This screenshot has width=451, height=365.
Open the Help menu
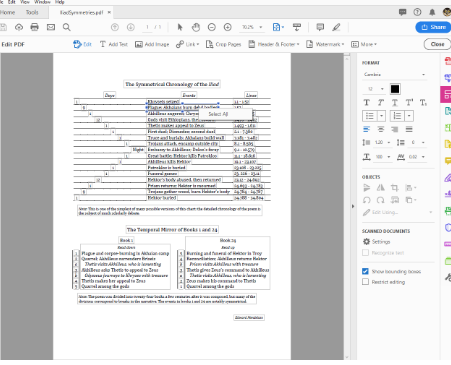pos(60,2)
